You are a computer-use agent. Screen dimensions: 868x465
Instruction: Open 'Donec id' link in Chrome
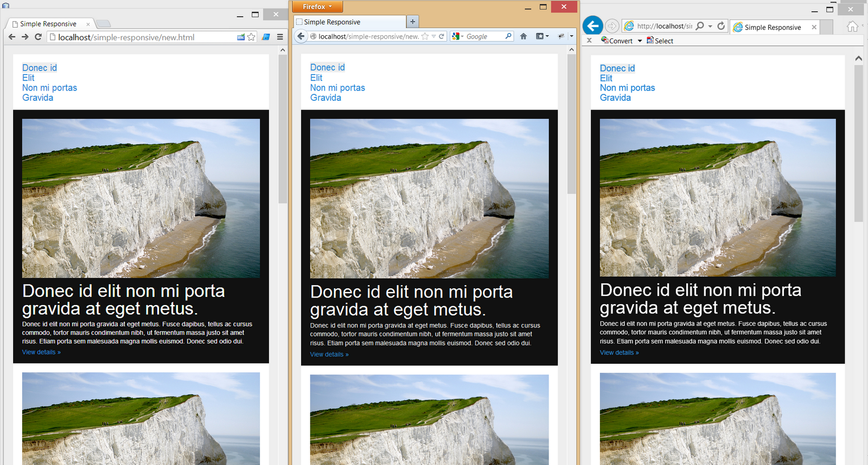coord(40,68)
